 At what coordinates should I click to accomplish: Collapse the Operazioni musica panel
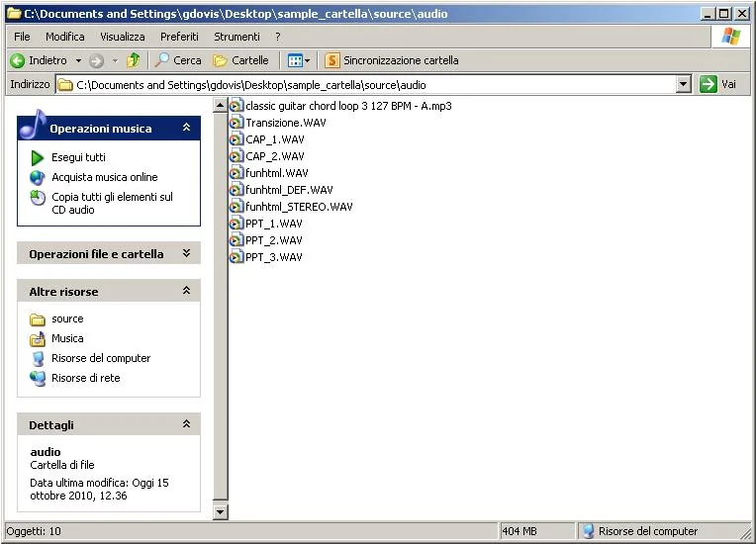(187, 128)
